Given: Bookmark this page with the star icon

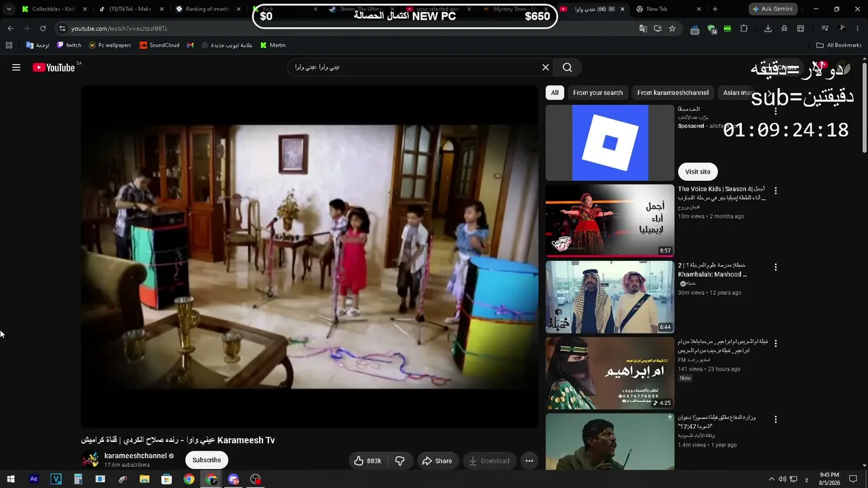Looking at the screenshot, I should coord(672,28).
